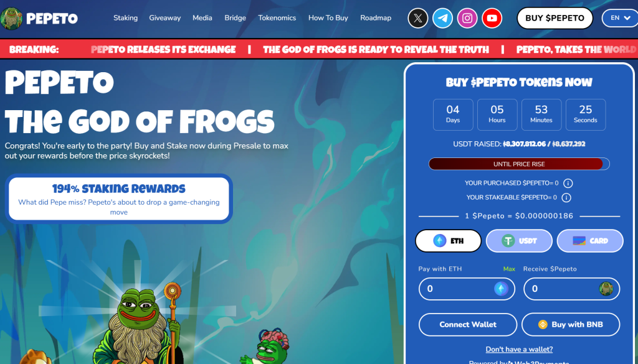
Task: Open the Instagram social icon
Action: (x=467, y=18)
